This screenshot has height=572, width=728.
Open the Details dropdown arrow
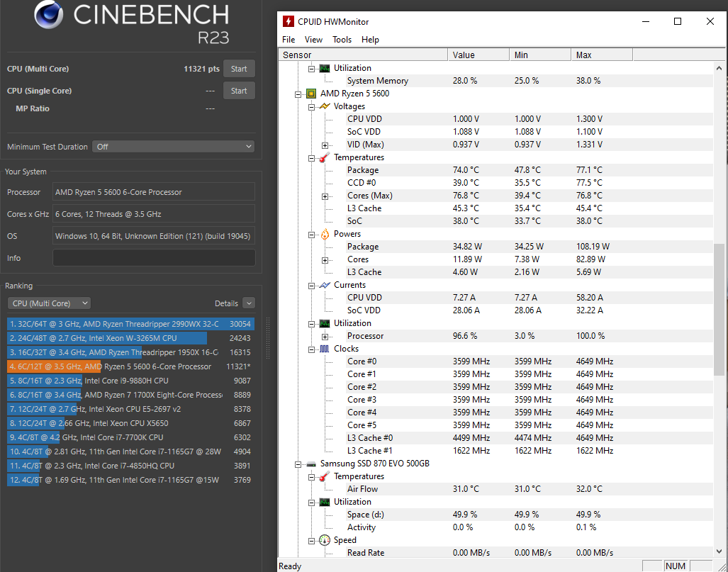click(249, 303)
